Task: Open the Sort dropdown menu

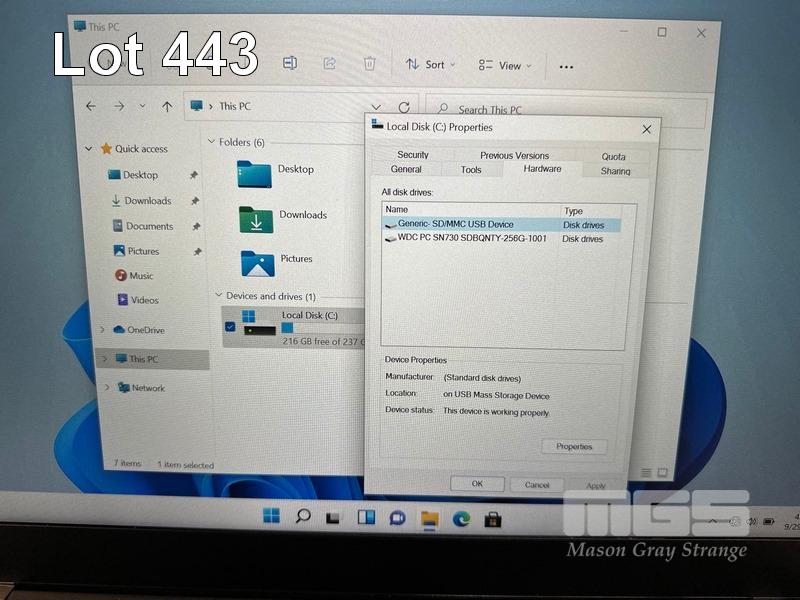Action: click(430, 65)
